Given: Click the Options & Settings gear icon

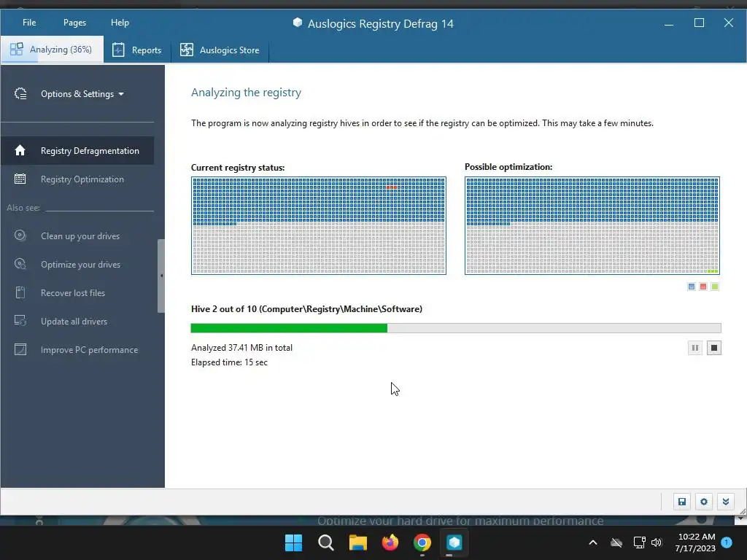Looking at the screenshot, I should pos(20,94).
